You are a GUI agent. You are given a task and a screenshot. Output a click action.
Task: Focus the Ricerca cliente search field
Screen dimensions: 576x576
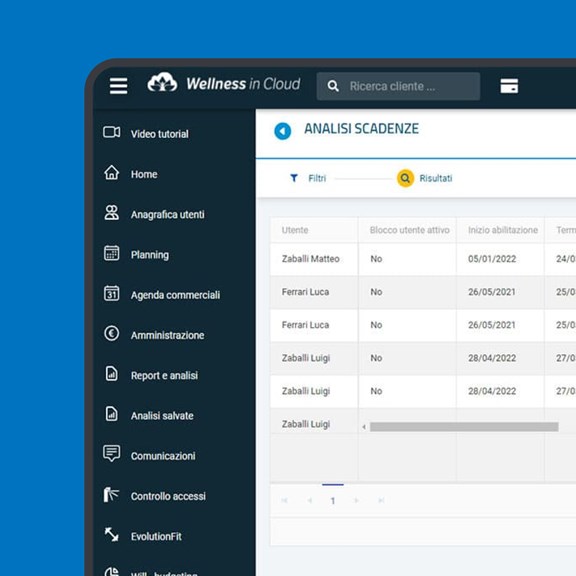(x=398, y=86)
